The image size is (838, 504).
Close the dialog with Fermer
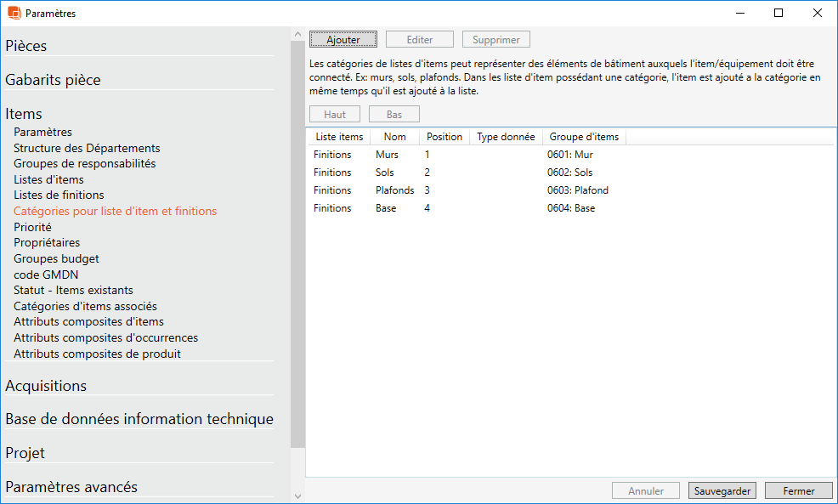click(x=798, y=490)
